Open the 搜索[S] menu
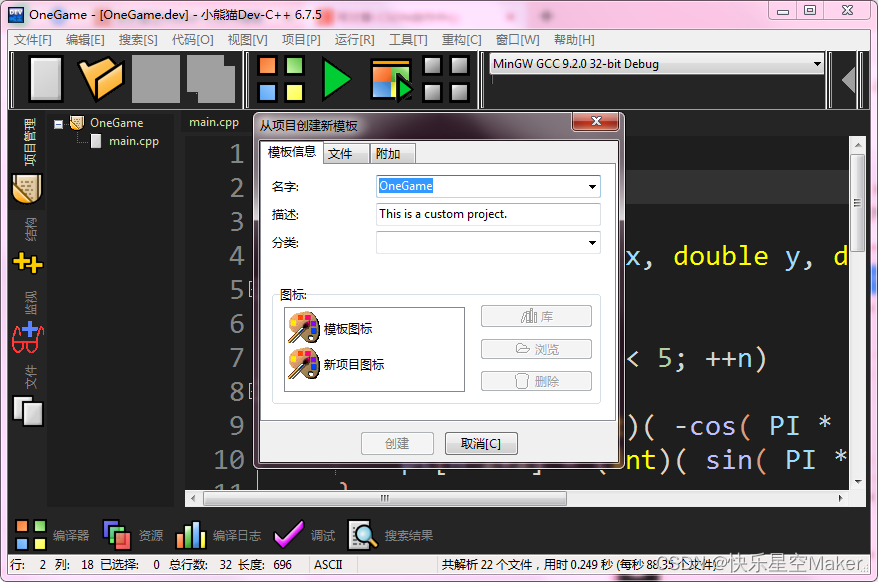The image size is (878, 582). [138, 40]
